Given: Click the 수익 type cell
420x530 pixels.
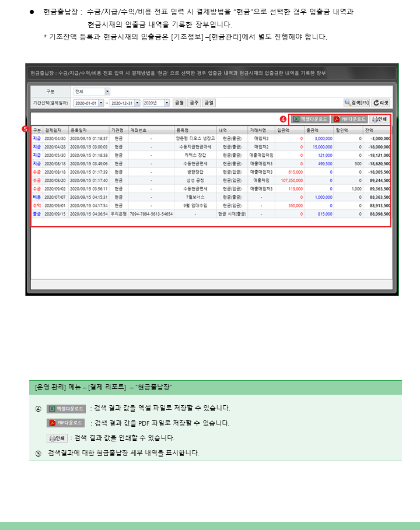Looking at the screenshot, I should (37, 205).
